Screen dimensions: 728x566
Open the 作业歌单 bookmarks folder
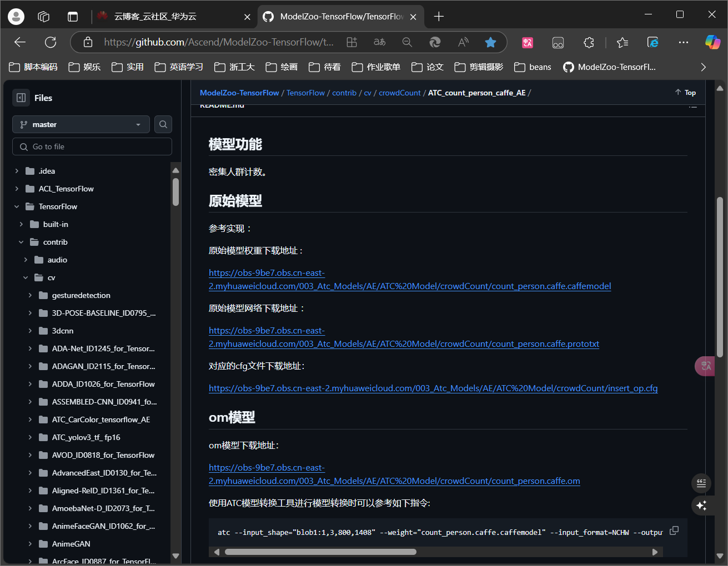point(376,67)
